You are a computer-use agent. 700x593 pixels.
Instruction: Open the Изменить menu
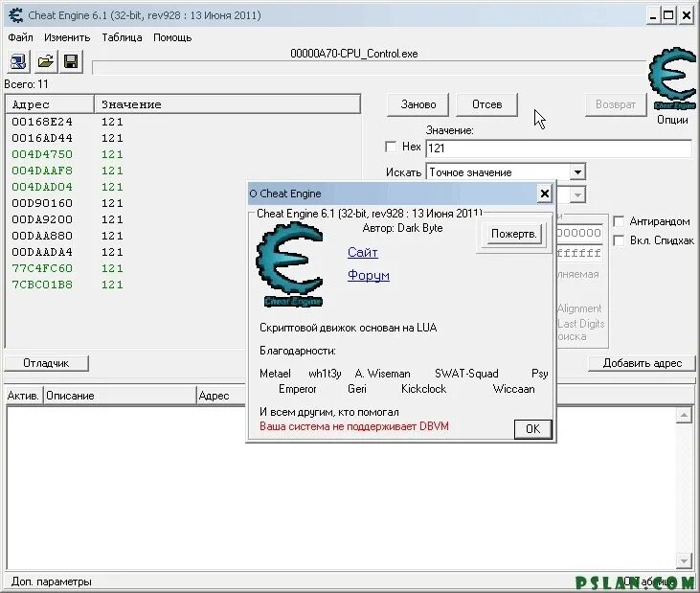(x=67, y=37)
